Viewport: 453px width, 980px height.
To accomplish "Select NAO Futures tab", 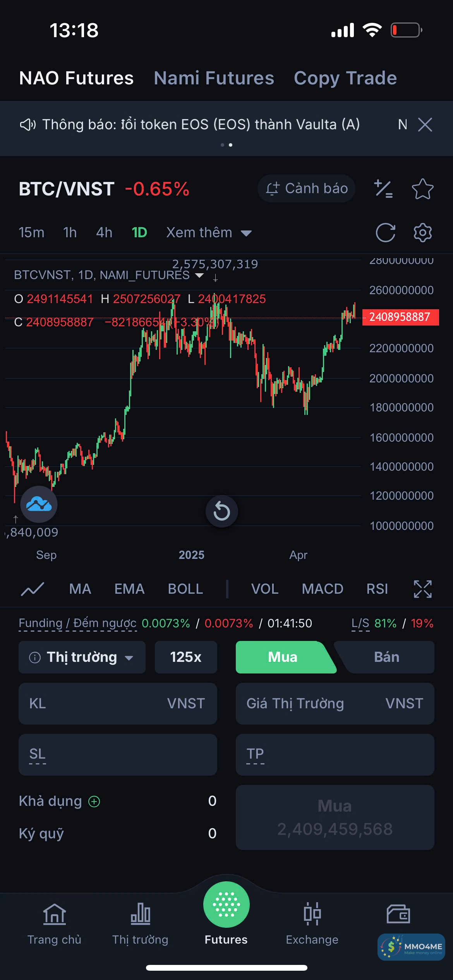I will pyautogui.click(x=76, y=78).
